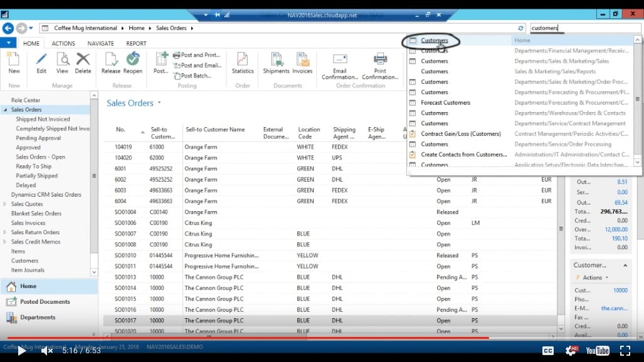Open Item Journals in navigation tree
644x362 pixels.
tap(28, 270)
